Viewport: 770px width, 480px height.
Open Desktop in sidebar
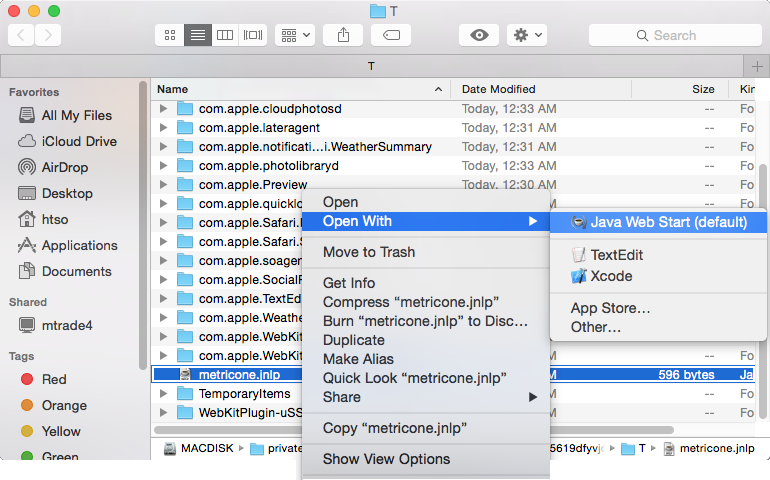click(x=55, y=194)
